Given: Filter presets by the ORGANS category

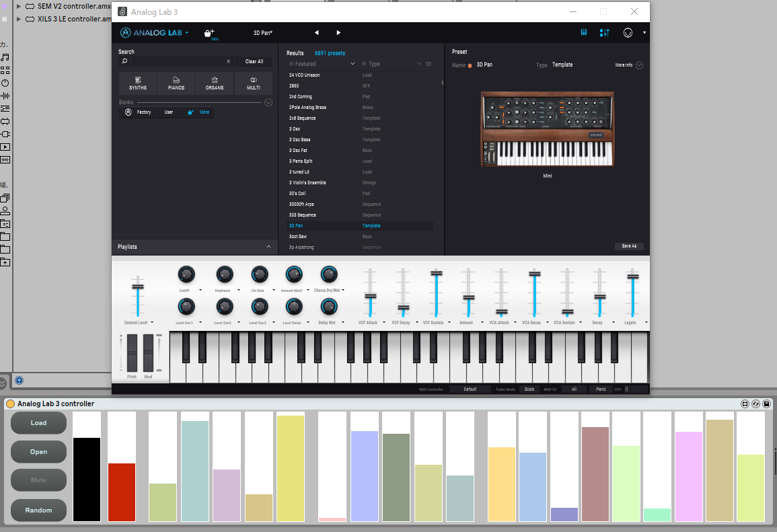Looking at the screenshot, I should pyautogui.click(x=215, y=83).
